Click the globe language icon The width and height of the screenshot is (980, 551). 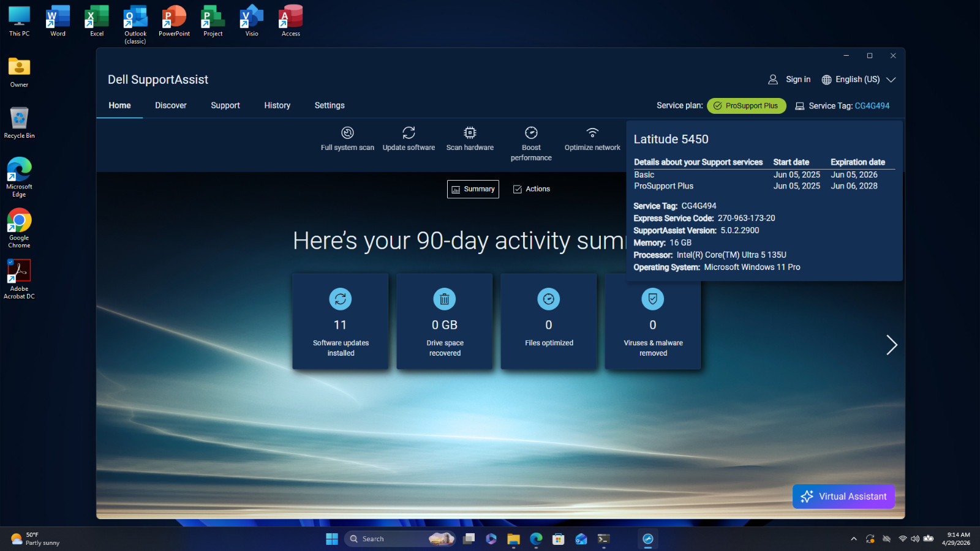click(826, 80)
